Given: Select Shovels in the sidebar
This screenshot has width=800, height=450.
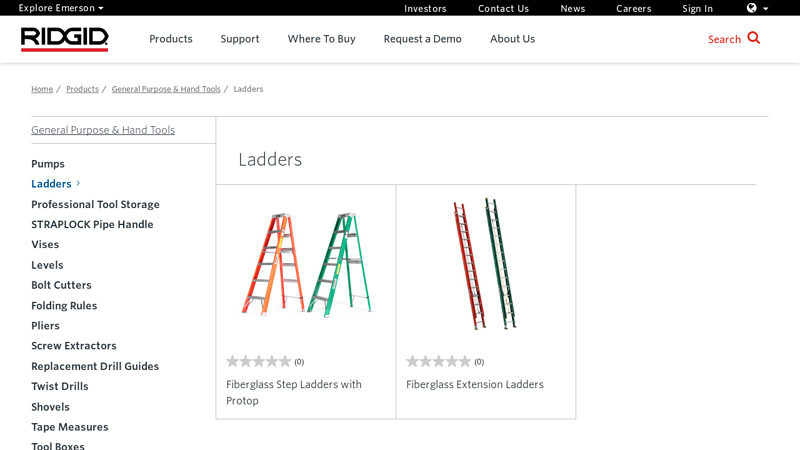Looking at the screenshot, I should point(50,407).
